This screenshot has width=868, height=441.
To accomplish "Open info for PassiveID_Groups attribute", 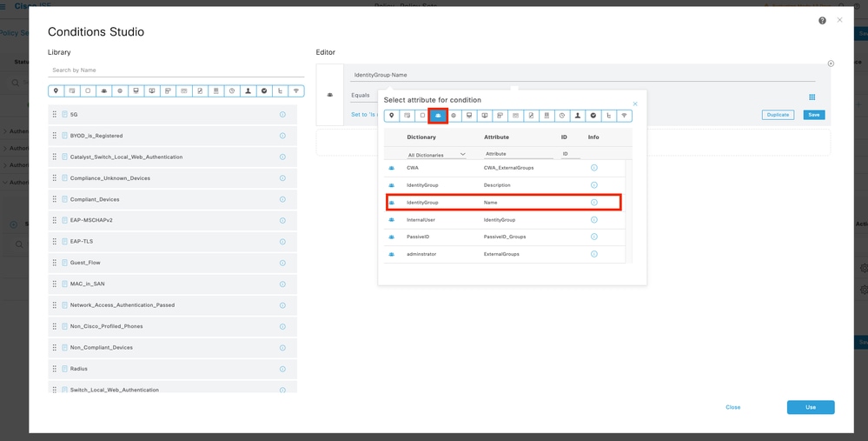I will [x=594, y=237].
